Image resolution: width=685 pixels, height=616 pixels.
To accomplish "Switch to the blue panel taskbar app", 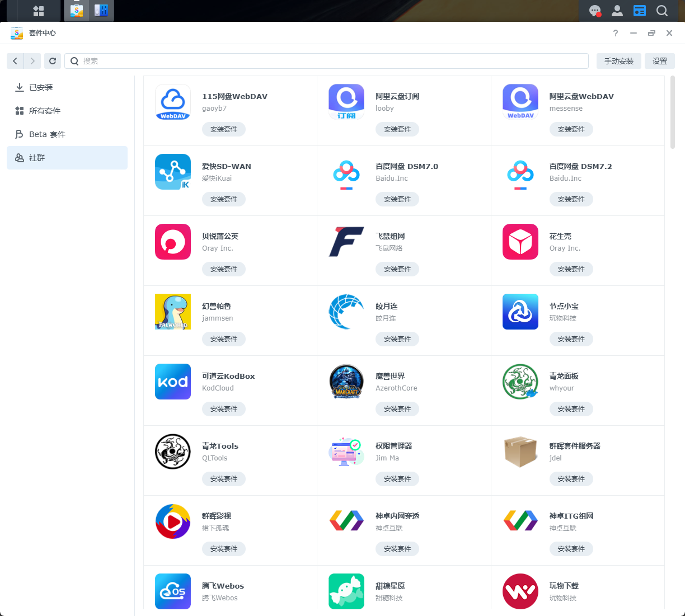I will (x=101, y=11).
